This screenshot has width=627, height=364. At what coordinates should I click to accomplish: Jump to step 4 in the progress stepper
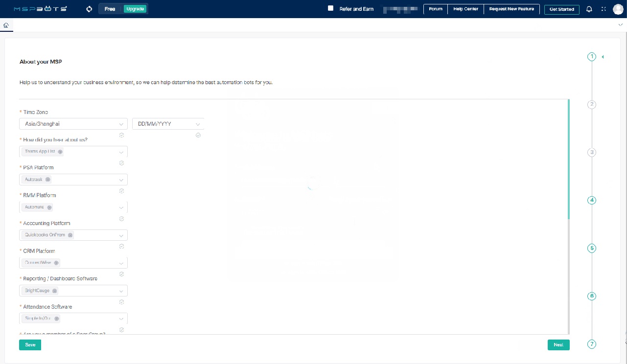click(592, 200)
